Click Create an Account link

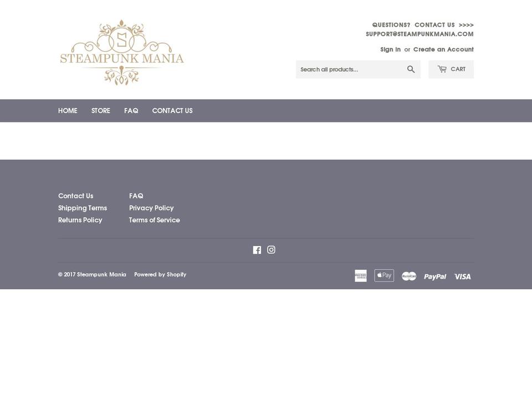(443, 49)
